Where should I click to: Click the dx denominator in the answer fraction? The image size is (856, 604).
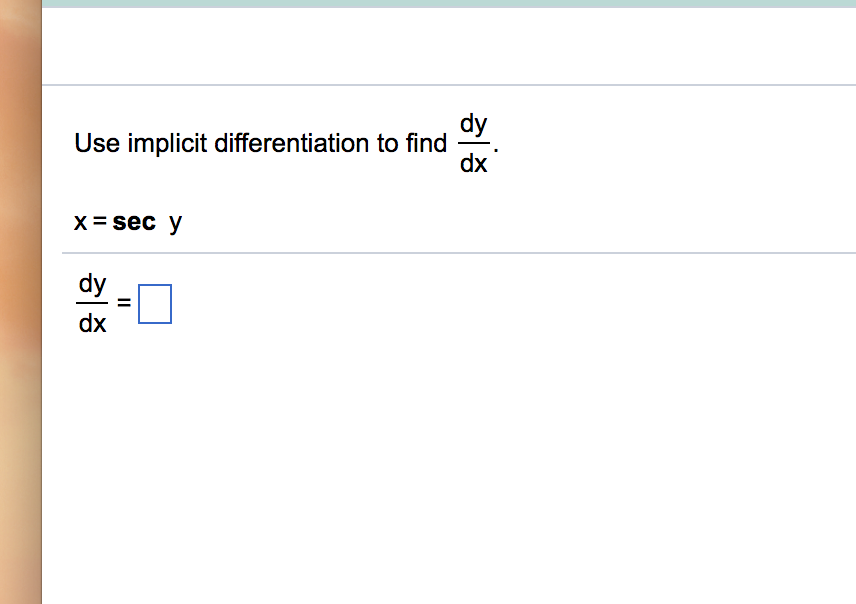point(92,323)
